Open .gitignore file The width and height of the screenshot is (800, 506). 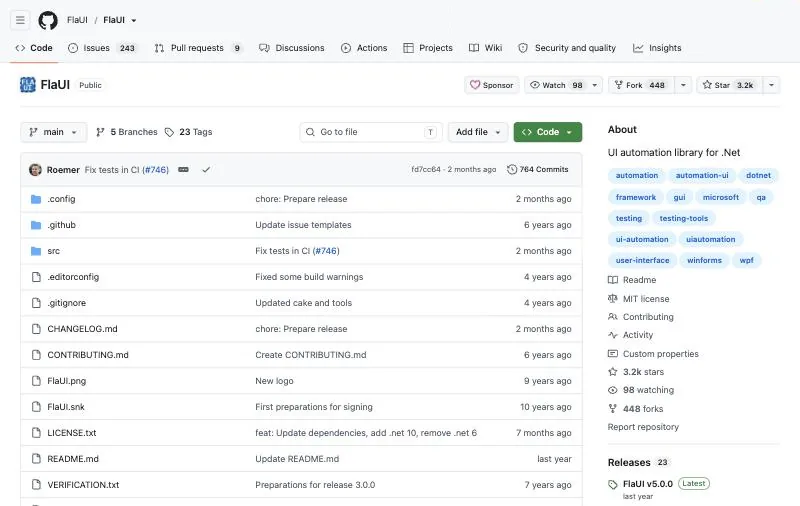point(66,303)
